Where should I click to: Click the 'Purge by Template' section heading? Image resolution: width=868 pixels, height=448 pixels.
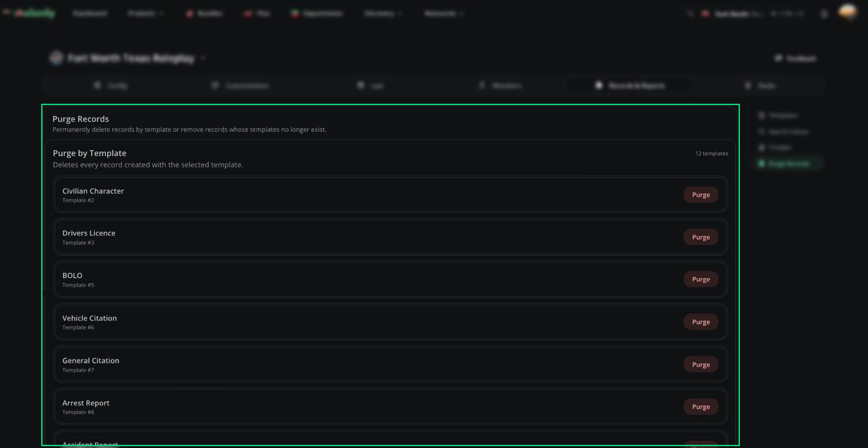point(90,153)
